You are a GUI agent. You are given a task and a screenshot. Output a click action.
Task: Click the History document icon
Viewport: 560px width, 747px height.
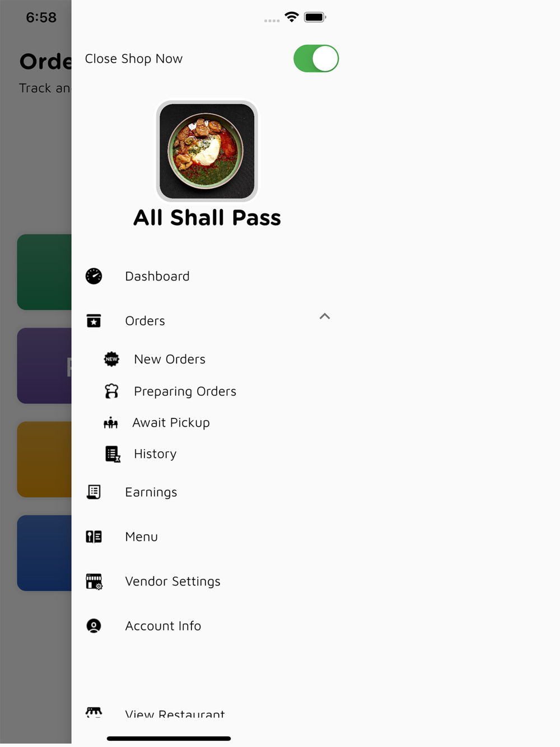click(x=113, y=454)
